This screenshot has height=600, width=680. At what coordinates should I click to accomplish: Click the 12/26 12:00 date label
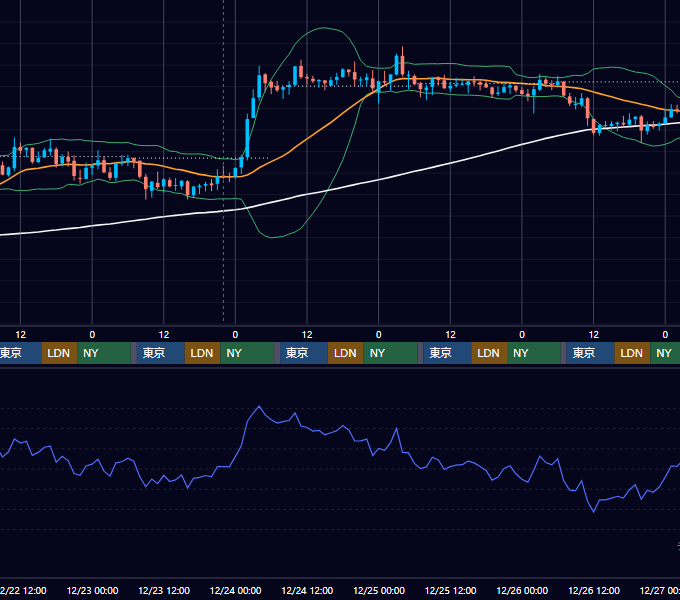pyautogui.click(x=594, y=590)
